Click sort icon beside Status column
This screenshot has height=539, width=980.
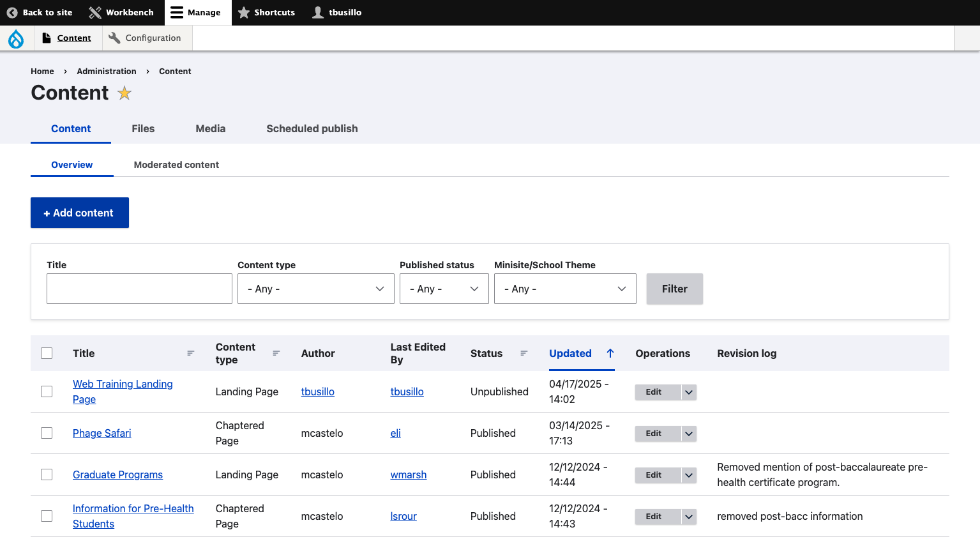click(524, 353)
